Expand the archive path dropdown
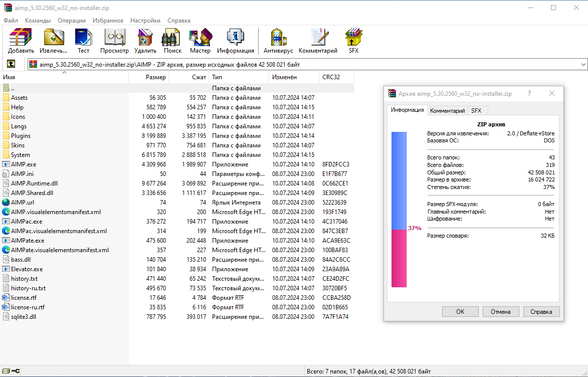This screenshot has width=588, height=377. coord(583,65)
